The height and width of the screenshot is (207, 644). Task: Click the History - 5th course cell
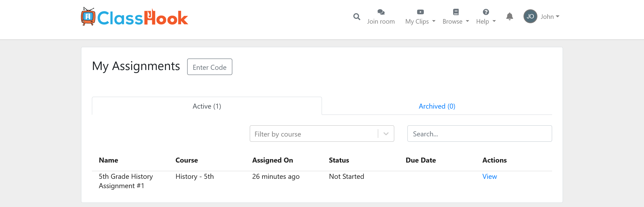[195, 176]
